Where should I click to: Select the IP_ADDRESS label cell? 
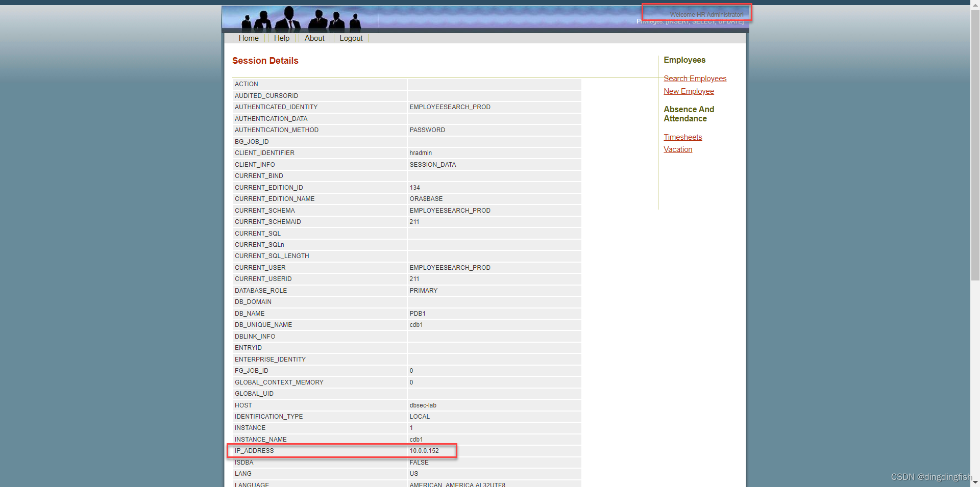pyautogui.click(x=320, y=451)
